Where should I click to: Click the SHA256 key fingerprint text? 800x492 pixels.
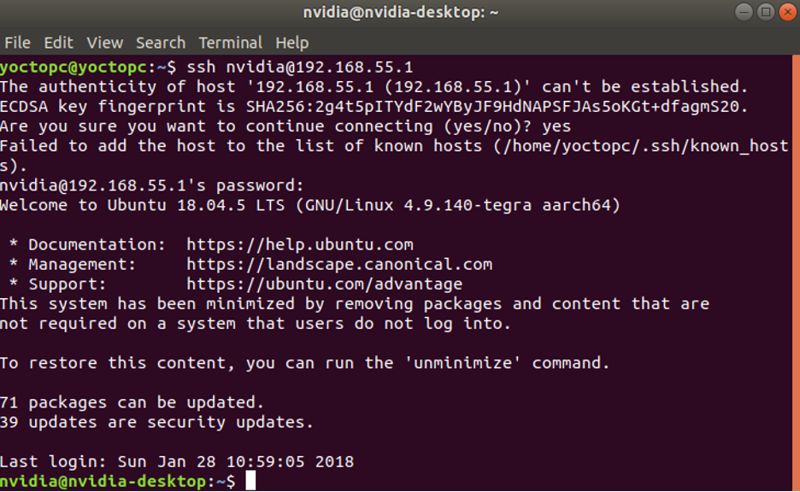pyautogui.click(x=496, y=107)
